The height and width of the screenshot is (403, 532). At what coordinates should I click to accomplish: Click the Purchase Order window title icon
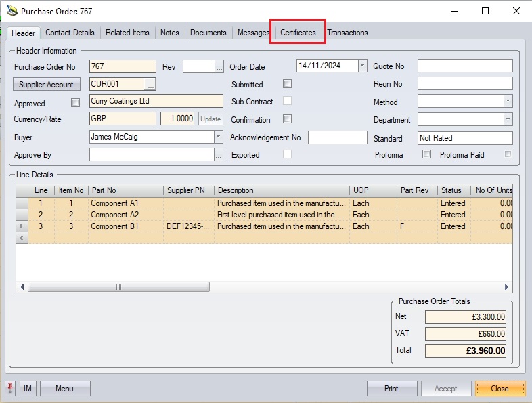(x=12, y=11)
